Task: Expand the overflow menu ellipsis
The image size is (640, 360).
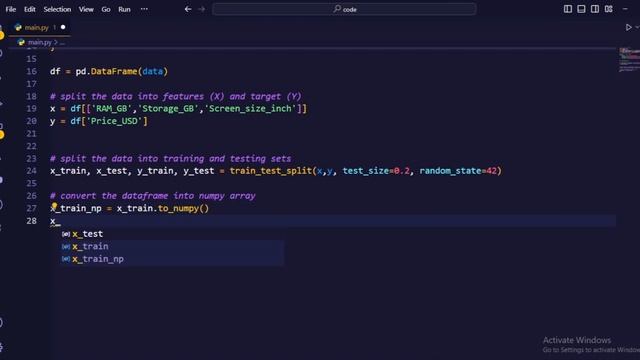Action: click(144, 9)
